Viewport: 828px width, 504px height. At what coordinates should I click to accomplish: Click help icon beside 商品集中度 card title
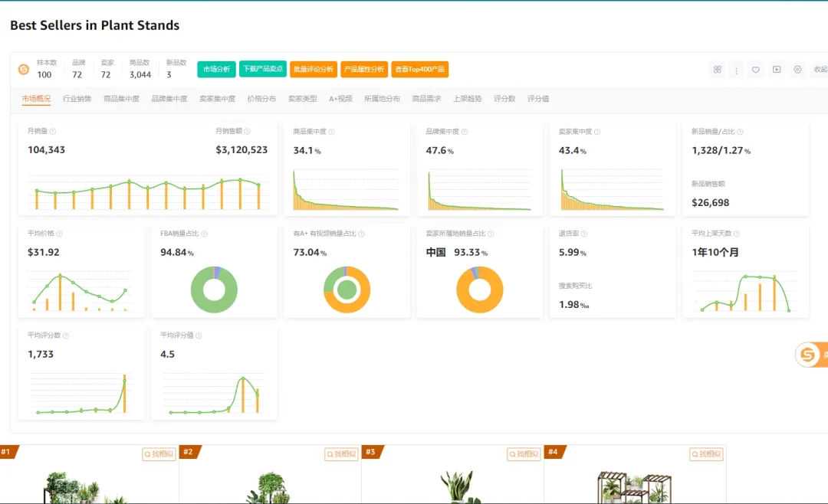point(332,132)
